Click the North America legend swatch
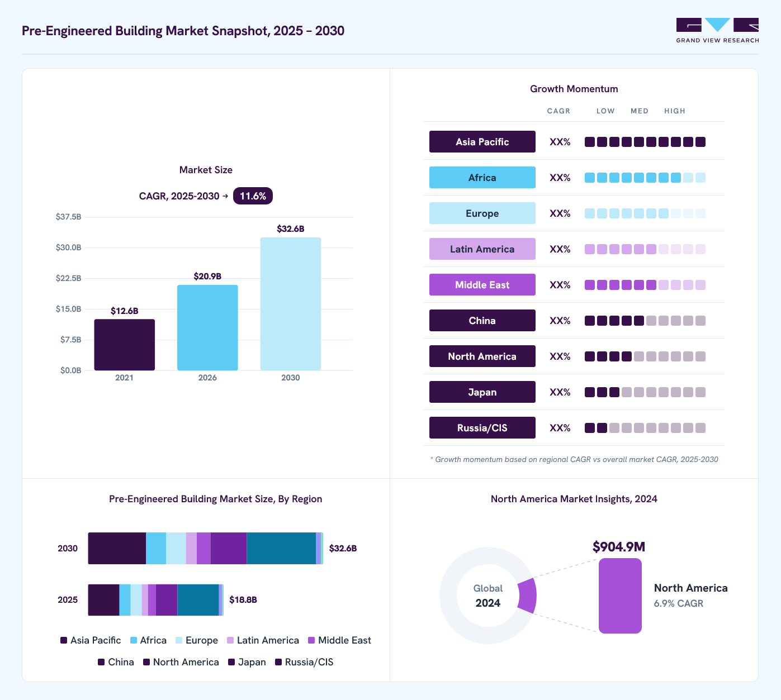 146,662
